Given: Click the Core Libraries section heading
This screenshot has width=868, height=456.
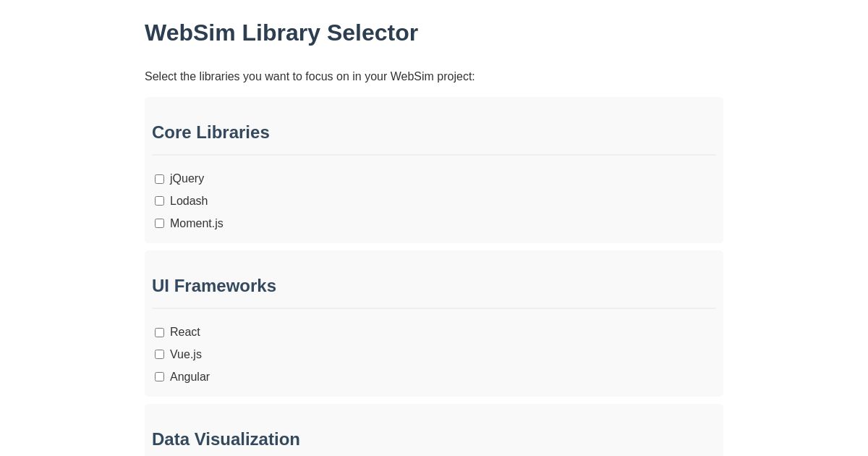Looking at the screenshot, I should click(x=210, y=132).
